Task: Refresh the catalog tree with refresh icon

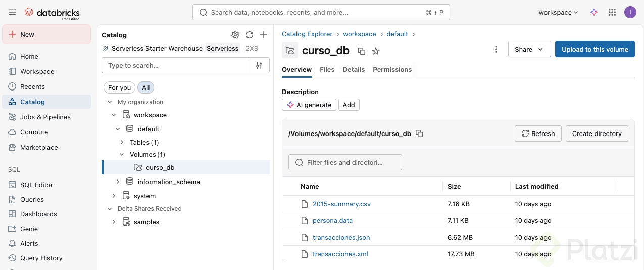Action: [250, 35]
